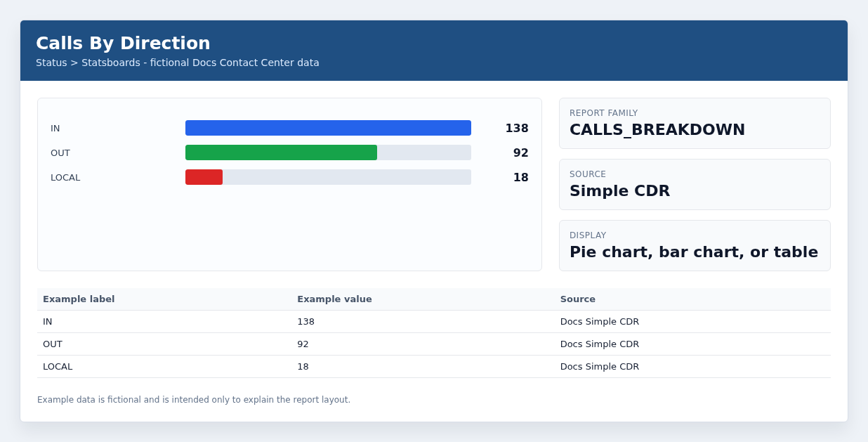Click the bold 138 value beside the bar

[x=517, y=128]
